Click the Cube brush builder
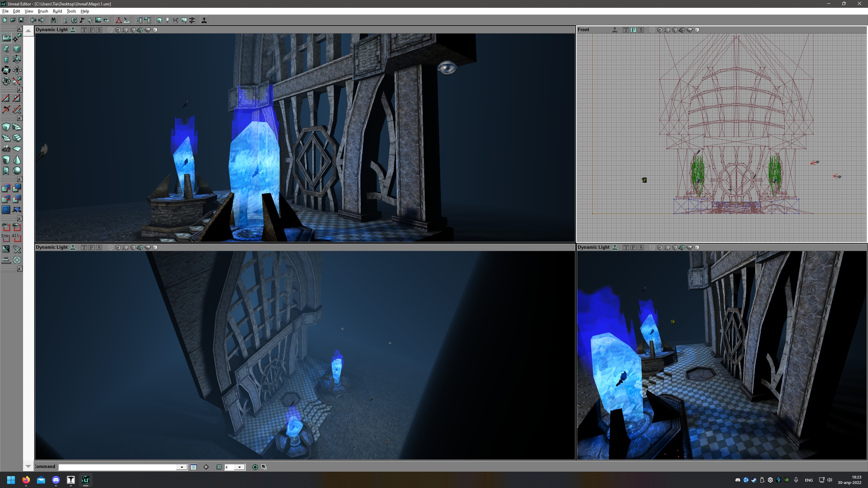This screenshot has height=488, width=868. [x=6, y=127]
